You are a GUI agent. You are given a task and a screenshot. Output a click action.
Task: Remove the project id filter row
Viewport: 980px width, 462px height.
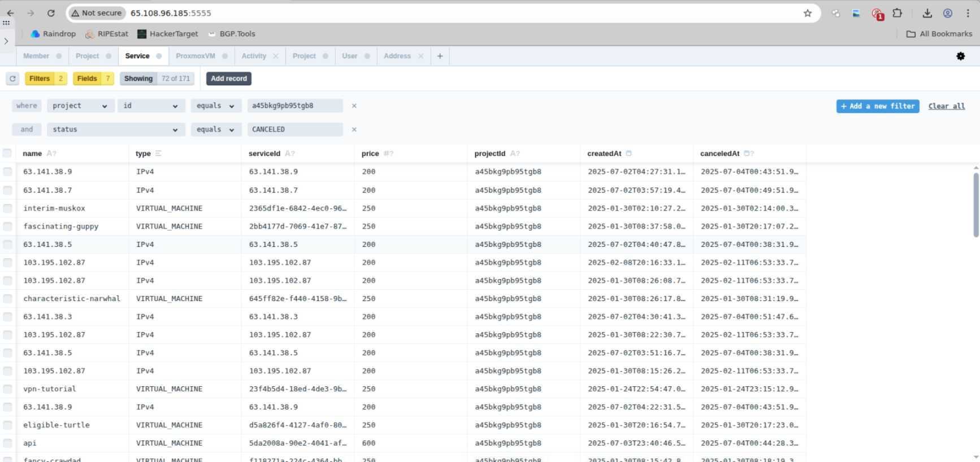coord(354,106)
